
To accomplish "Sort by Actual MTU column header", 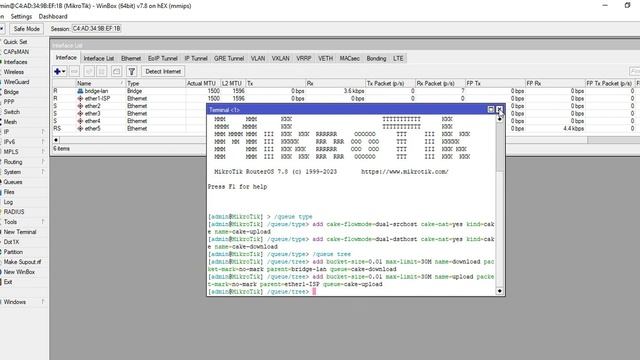I will (x=202, y=83).
